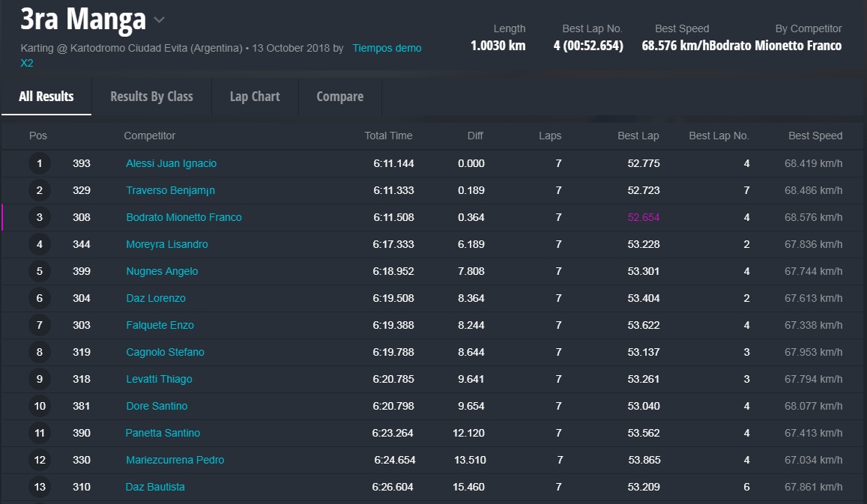Select competitor Nugnes Angelo
The width and height of the screenshot is (867, 504).
pos(162,271)
